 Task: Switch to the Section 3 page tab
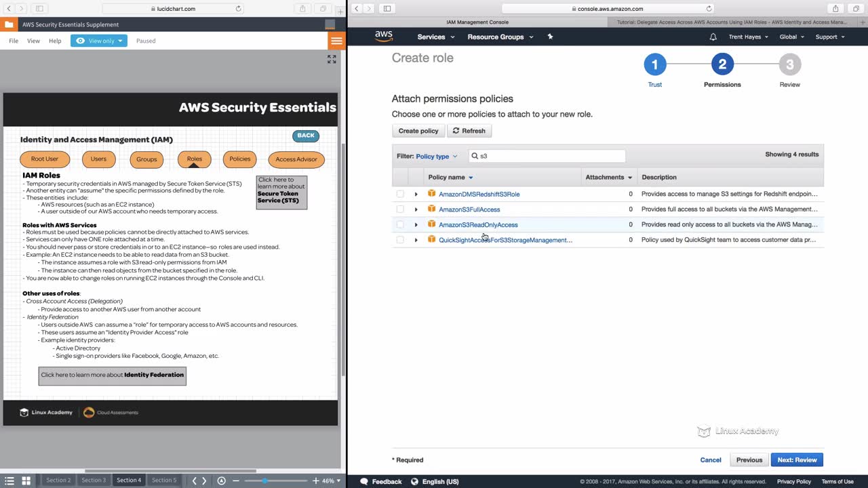[x=94, y=481]
